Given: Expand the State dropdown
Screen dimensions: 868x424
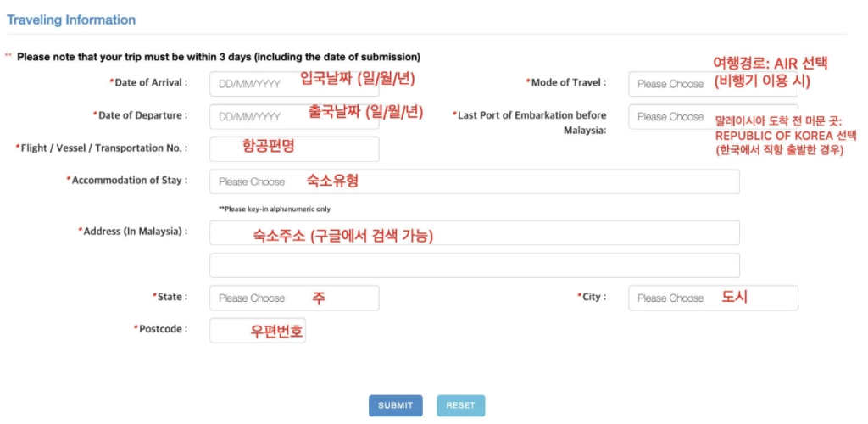Looking at the screenshot, I should [x=294, y=298].
